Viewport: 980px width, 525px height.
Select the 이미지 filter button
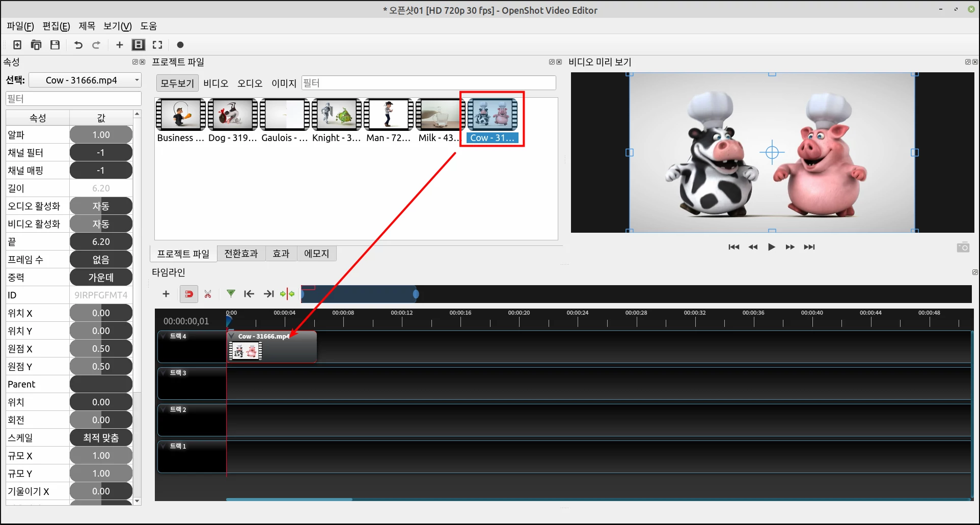coord(284,83)
